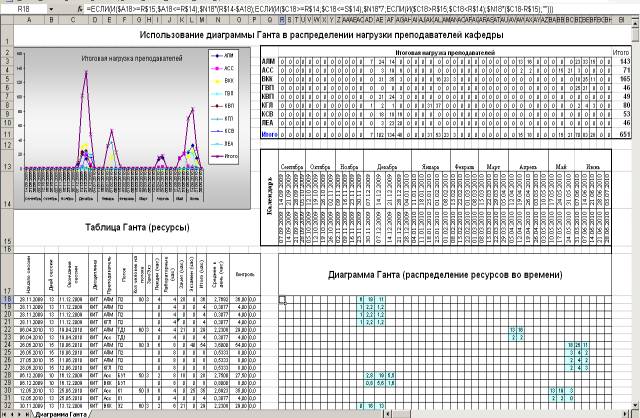This screenshot has width=640, height=418.
Task: Click the ЛЕА legend entry in chart
Action: tap(223, 144)
